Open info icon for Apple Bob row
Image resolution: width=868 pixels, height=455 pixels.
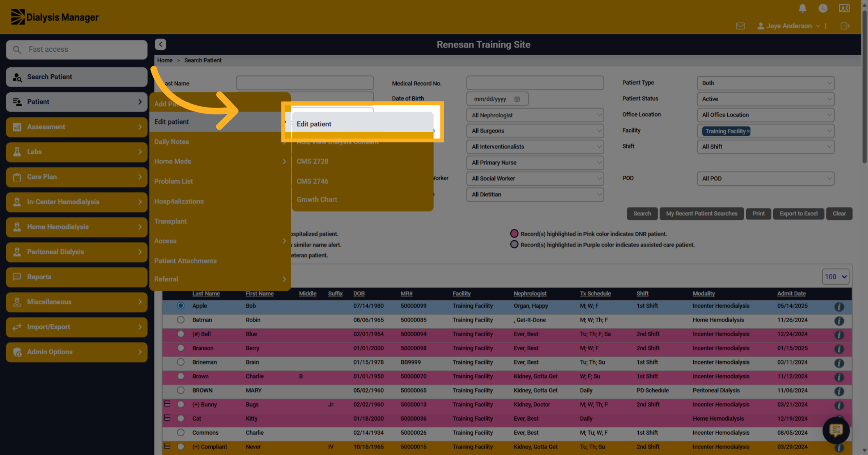tap(839, 307)
